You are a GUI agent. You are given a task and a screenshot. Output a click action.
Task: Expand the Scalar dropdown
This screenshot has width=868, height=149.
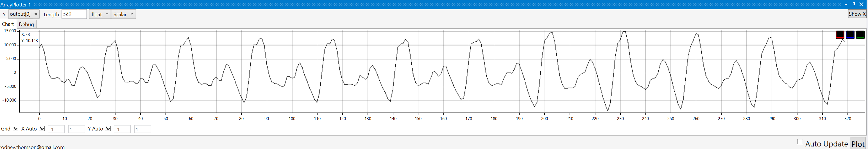(123, 14)
